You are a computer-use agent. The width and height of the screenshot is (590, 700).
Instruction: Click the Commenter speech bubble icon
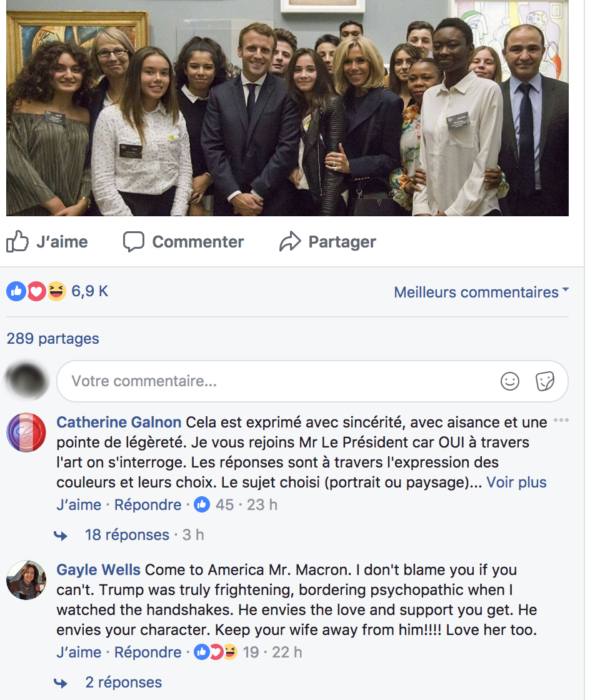(x=133, y=242)
